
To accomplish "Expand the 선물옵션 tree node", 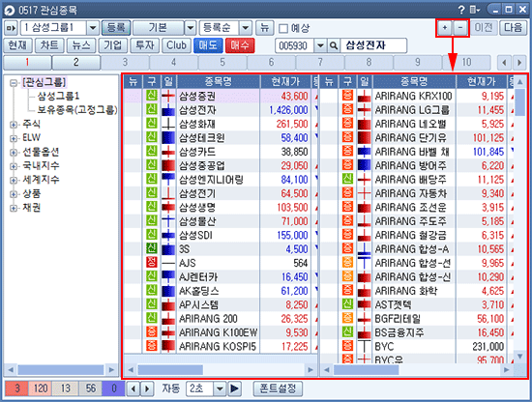I will [x=14, y=152].
